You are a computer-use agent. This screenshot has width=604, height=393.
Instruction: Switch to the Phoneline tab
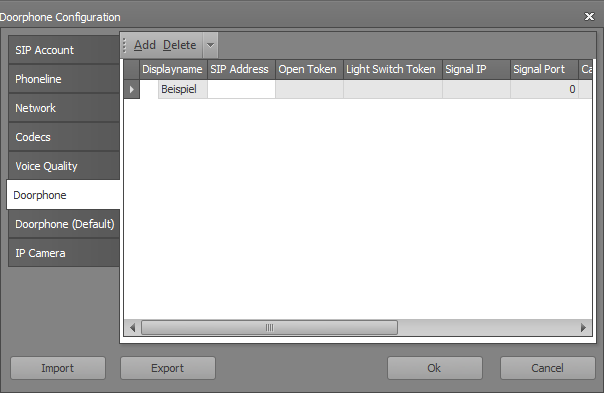(64, 79)
